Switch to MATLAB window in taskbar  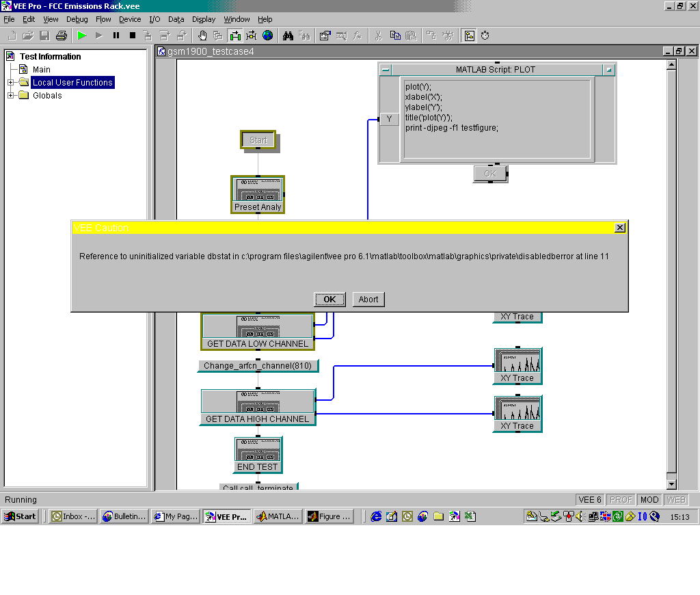pyautogui.click(x=278, y=517)
